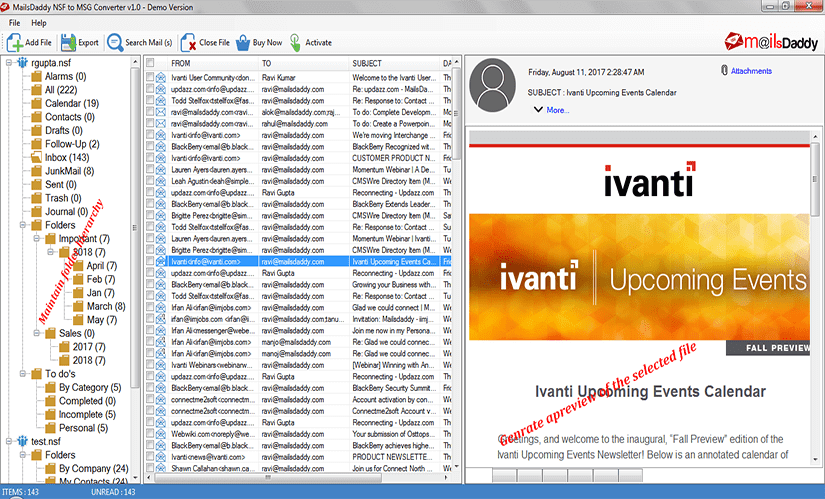
Task: Check the Account activation mail checkbox
Action: [x=150, y=400]
